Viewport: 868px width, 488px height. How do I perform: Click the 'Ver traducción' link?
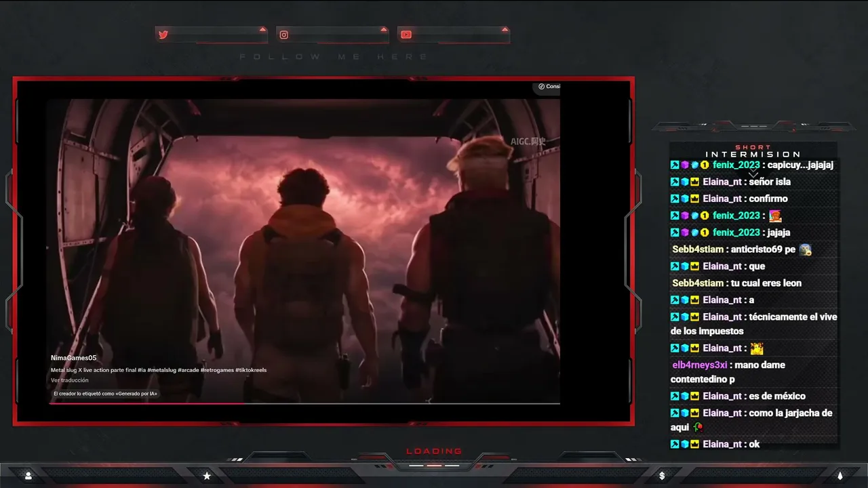[x=69, y=380]
